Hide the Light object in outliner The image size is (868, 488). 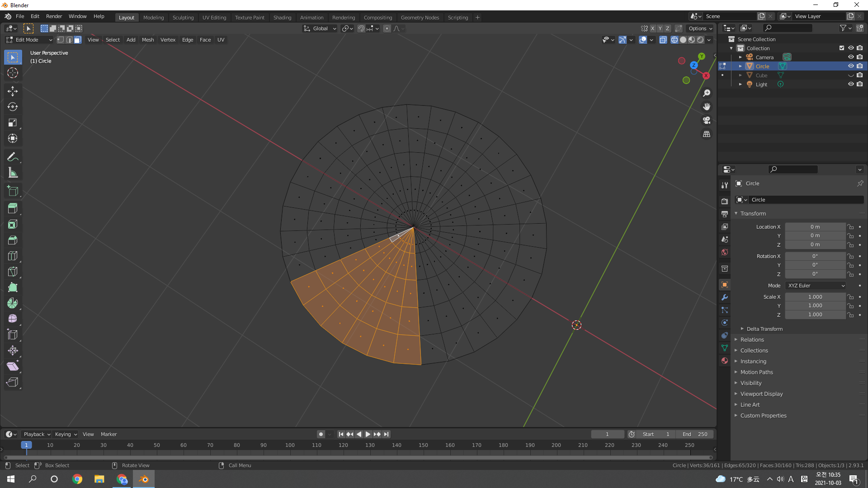pyautogui.click(x=850, y=84)
